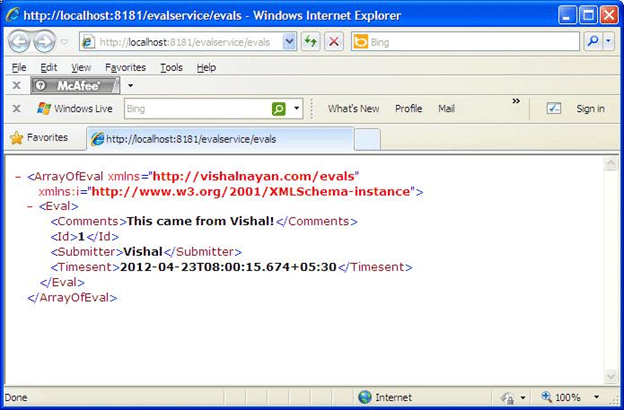Expand the McAfee dropdown arrow

[x=130, y=86]
